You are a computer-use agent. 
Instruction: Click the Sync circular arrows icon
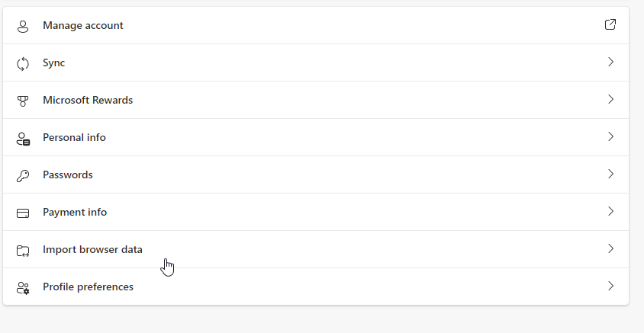point(23,64)
